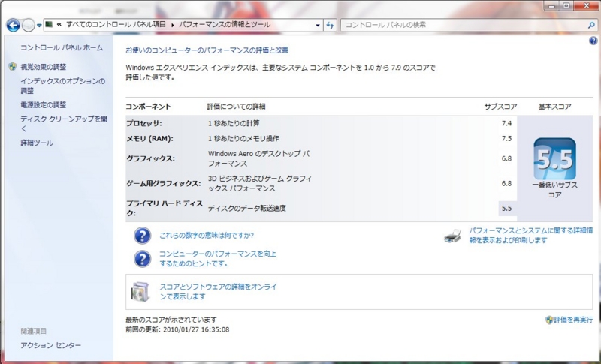The width and height of the screenshot is (601, 364).
Task: Open コントロール パネル ホーム
Action: click(62, 48)
